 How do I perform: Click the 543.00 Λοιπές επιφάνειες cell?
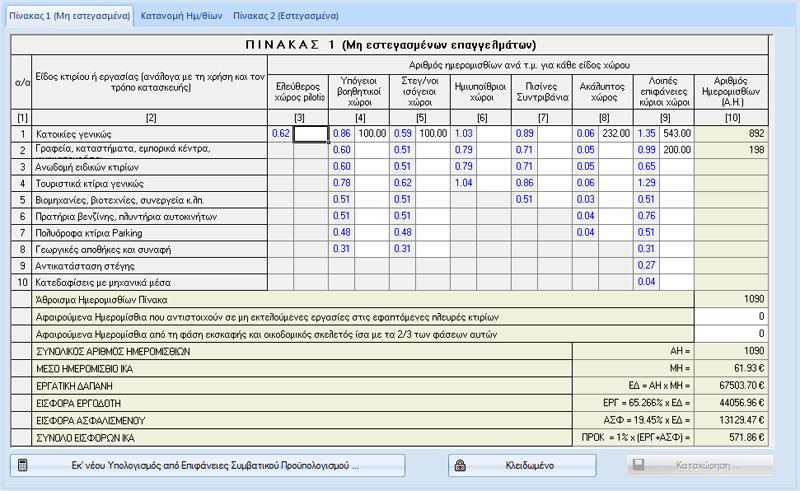(x=676, y=133)
